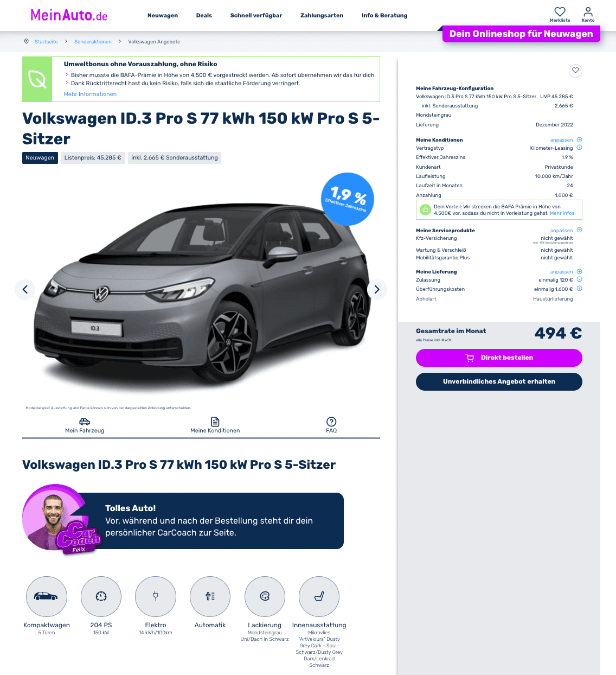The image size is (616, 675).
Task: Open the Neuwagen menu item
Action: coord(163,15)
